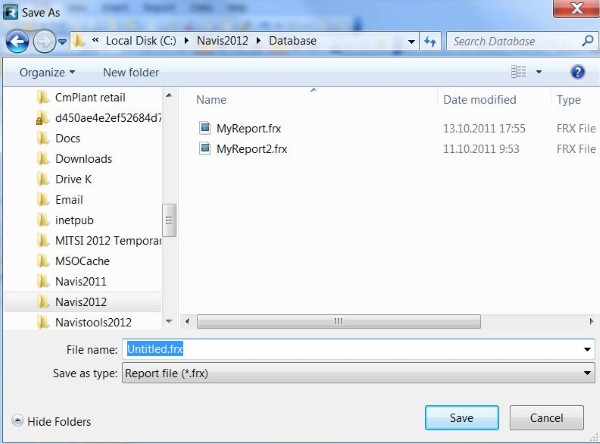
Task: Select the MyReport.frx file icon
Action: coord(205,128)
